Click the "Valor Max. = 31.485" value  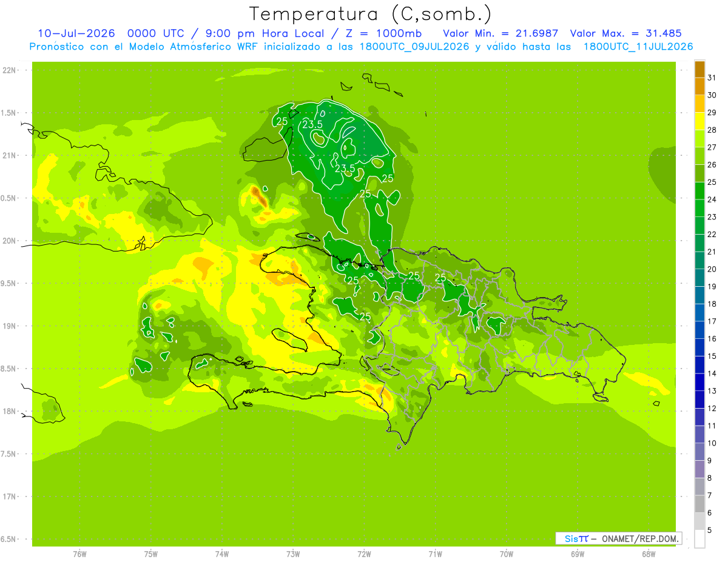click(x=626, y=33)
